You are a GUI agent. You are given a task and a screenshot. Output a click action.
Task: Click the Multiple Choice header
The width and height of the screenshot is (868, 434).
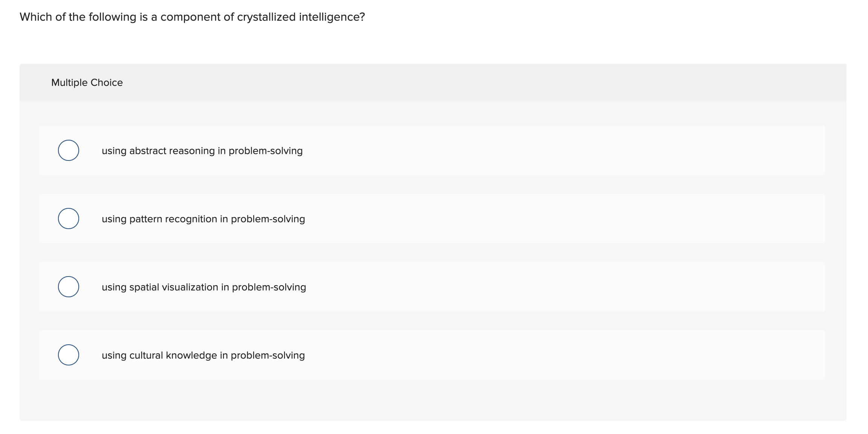tap(87, 82)
